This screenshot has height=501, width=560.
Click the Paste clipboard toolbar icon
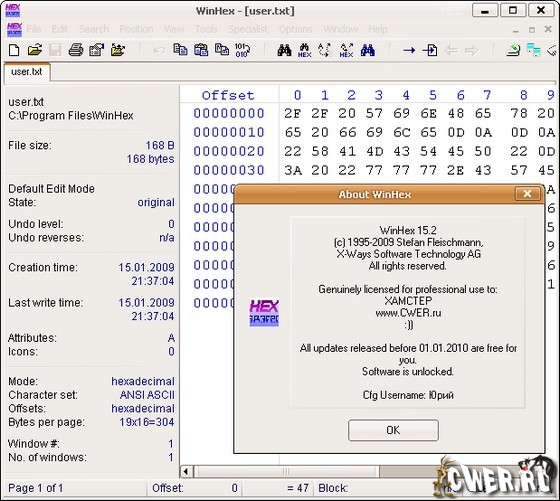tap(201, 50)
